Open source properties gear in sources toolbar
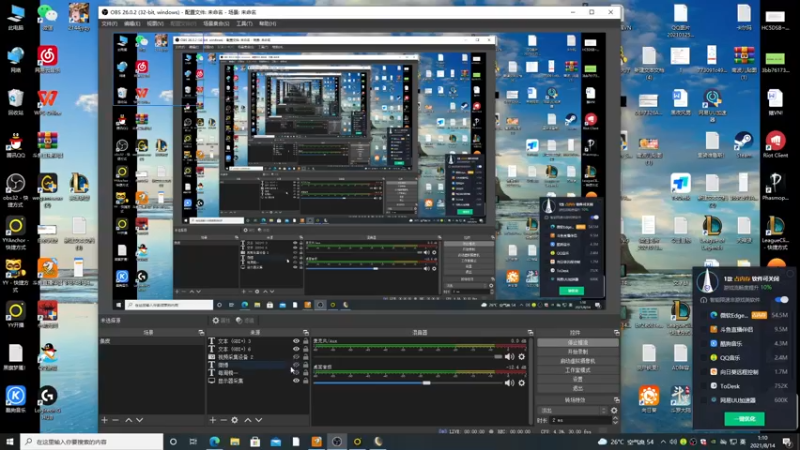The image size is (800, 450). point(235,420)
